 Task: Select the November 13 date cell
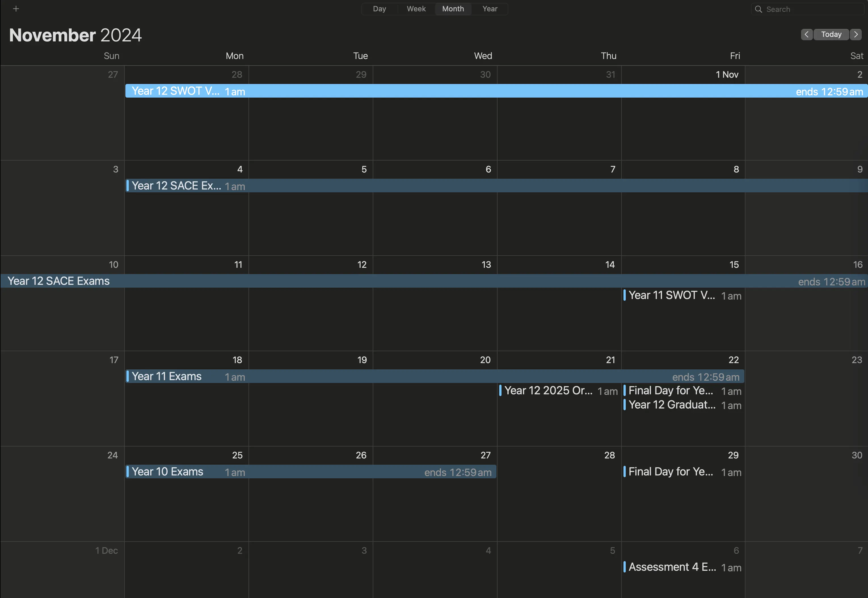435,326
